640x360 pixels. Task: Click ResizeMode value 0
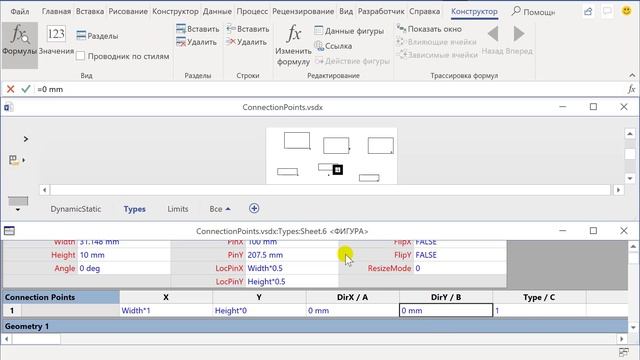(460, 268)
